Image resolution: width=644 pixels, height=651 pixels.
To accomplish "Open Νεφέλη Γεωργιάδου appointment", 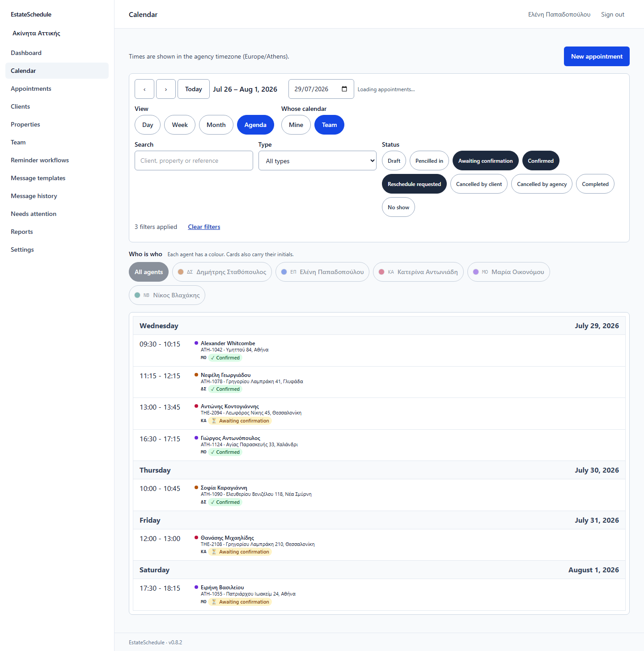I will pos(379,382).
